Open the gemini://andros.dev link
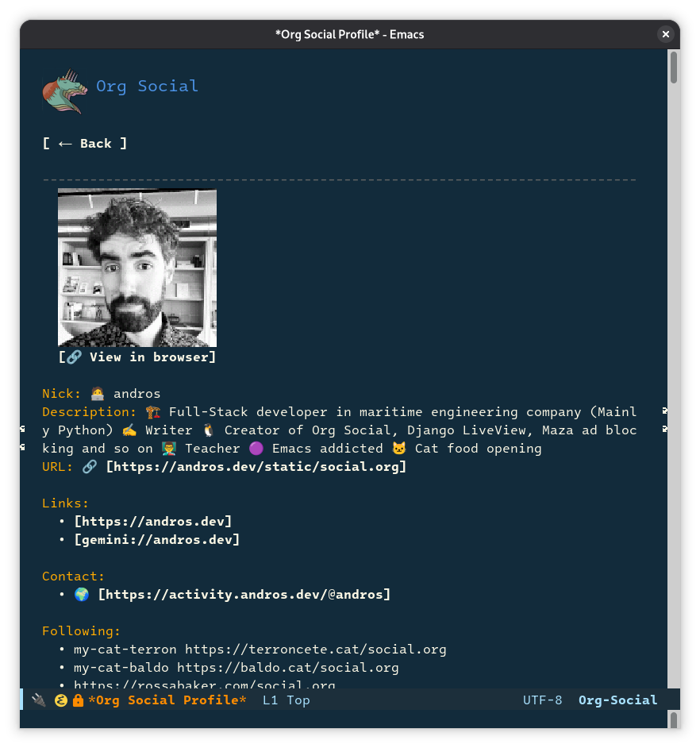Viewport: 700px width, 748px height. [x=156, y=539]
